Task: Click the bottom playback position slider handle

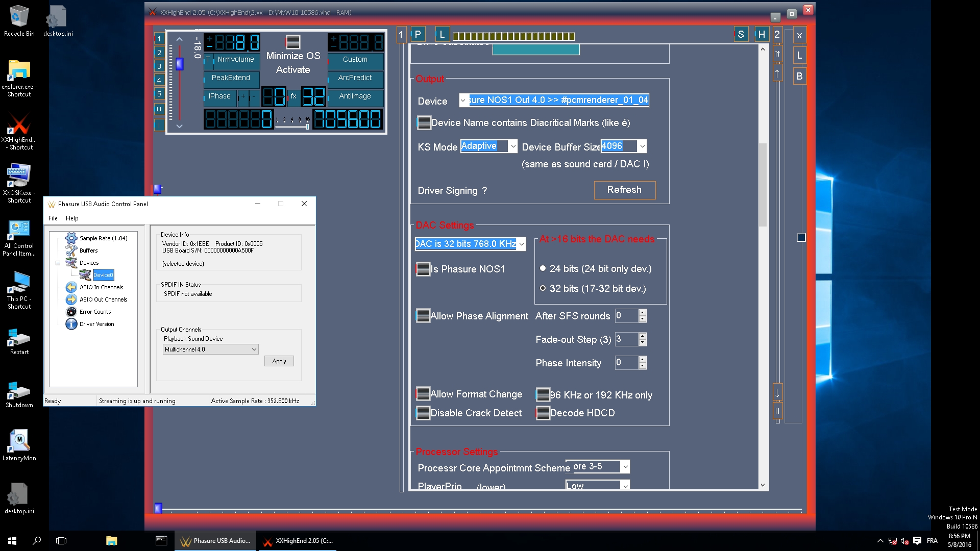Action: [158, 508]
